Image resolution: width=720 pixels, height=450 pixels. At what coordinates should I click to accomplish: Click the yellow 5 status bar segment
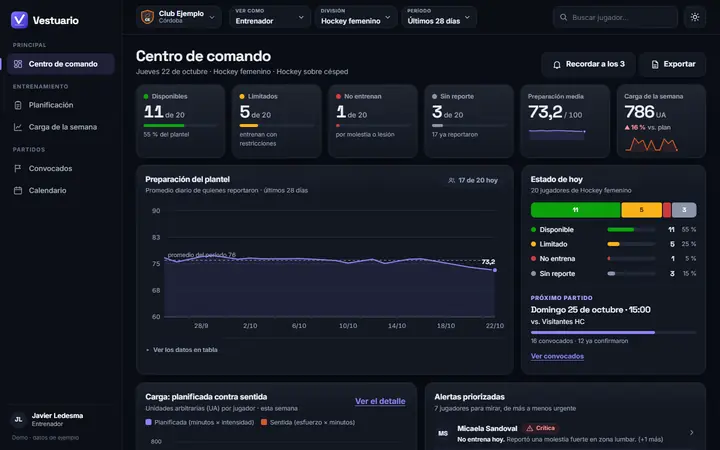point(641,210)
